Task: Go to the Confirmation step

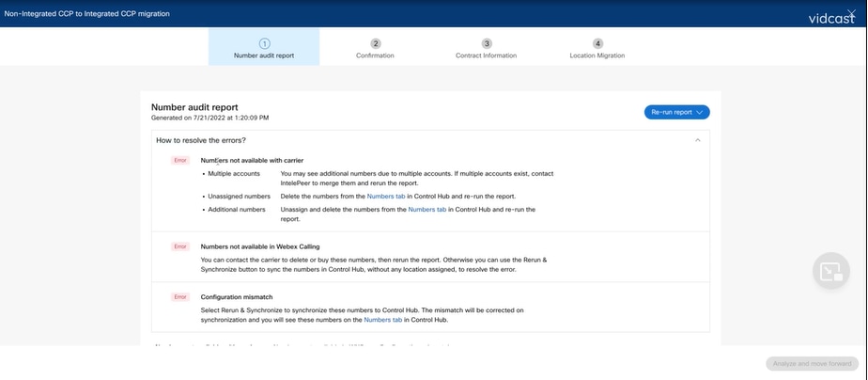Action: click(x=375, y=46)
